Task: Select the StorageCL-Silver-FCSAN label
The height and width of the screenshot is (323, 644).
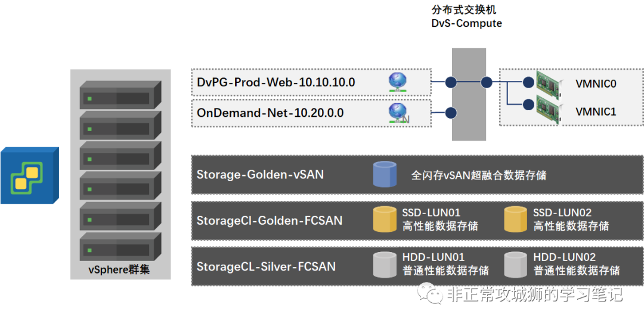Action: [266, 266]
